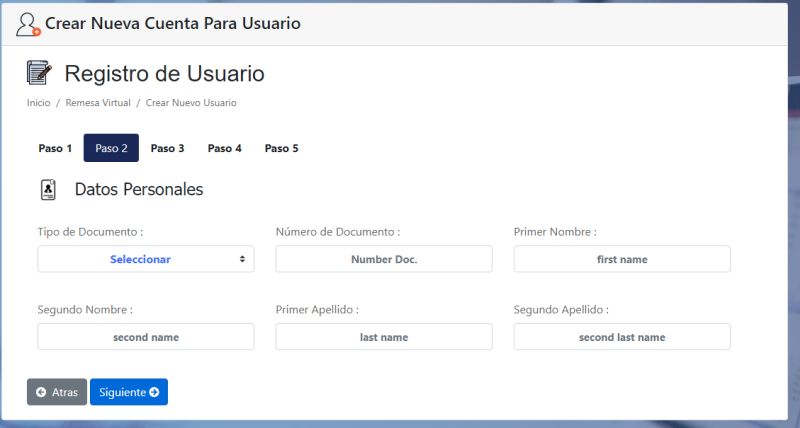Focus the Segundo Apellido input field

coord(622,337)
